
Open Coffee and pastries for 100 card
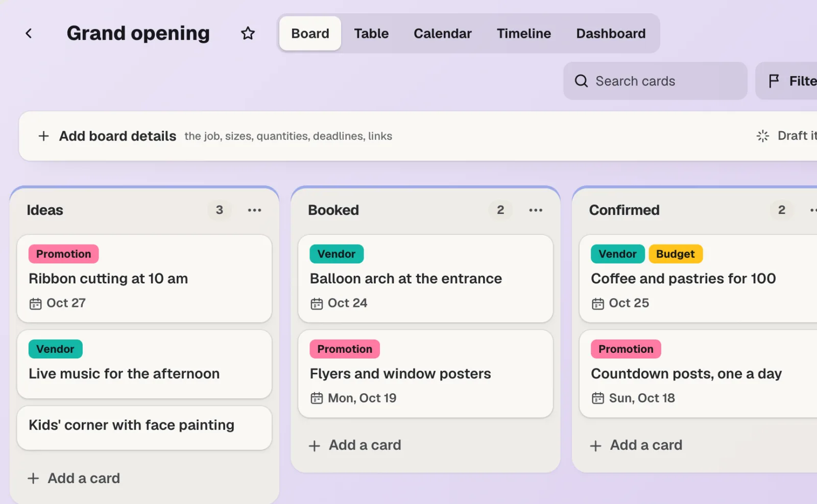pyautogui.click(x=698, y=279)
